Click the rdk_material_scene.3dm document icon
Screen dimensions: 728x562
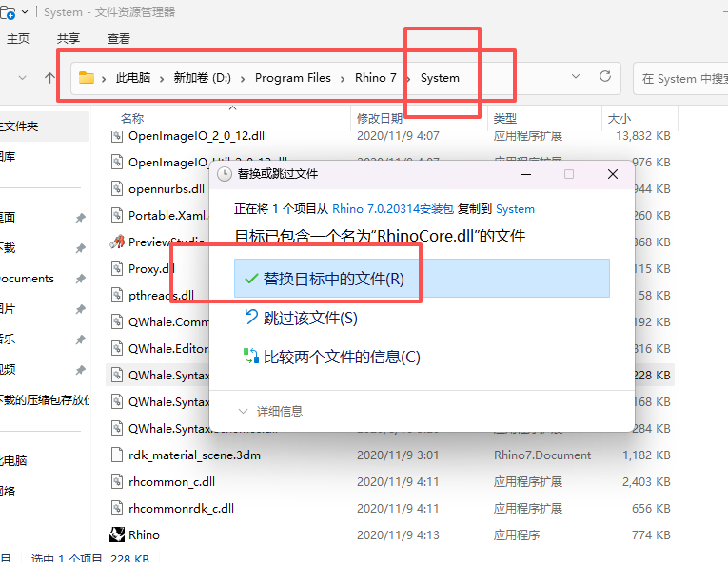pyautogui.click(x=117, y=455)
